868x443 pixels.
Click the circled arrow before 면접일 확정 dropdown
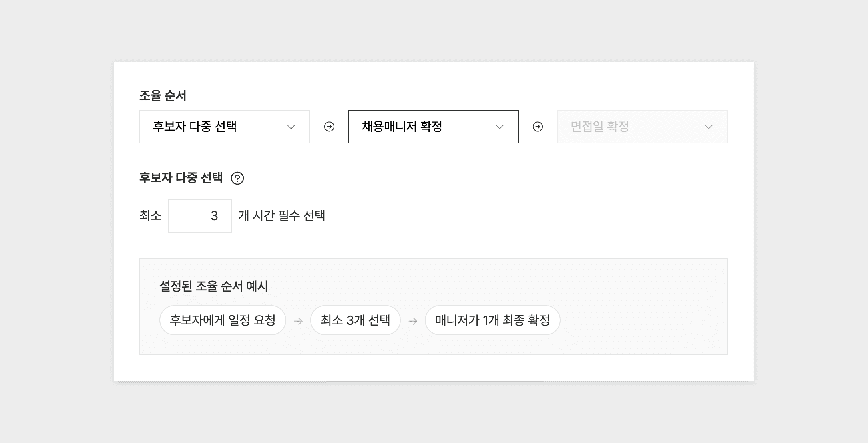[538, 127]
